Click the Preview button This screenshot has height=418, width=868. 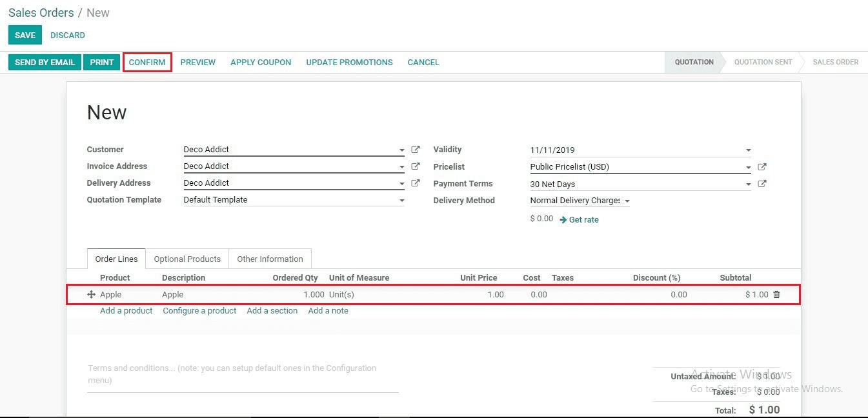click(198, 63)
